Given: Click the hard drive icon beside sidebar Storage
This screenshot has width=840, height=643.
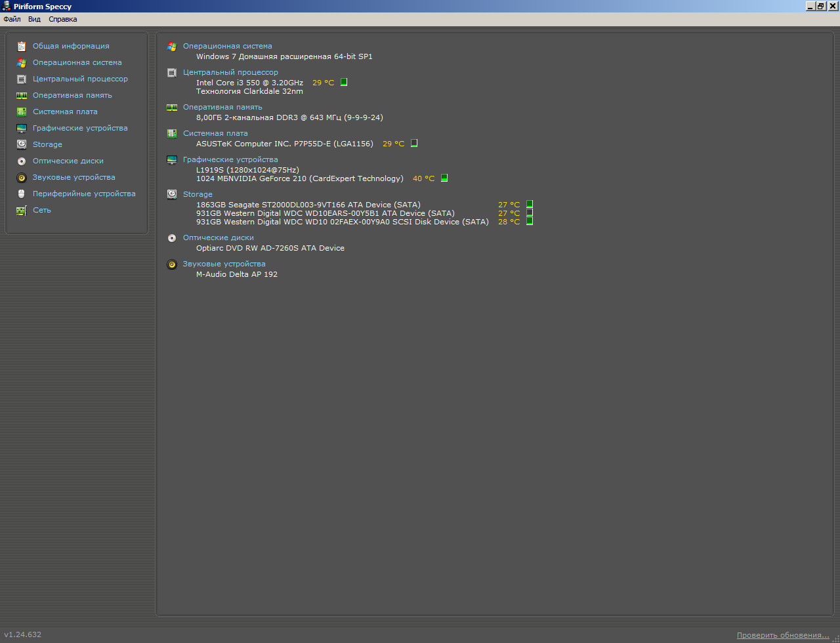Looking at the screenshot, I should pos(22,144).
